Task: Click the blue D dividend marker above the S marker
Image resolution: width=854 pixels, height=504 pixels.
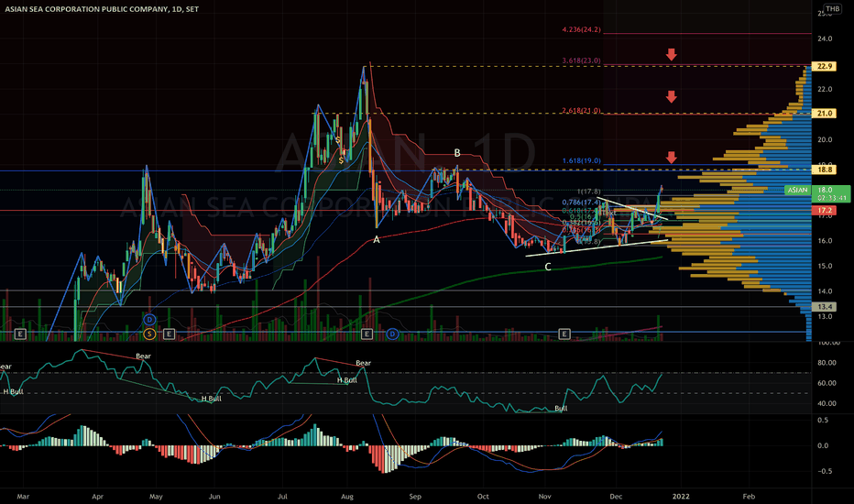Action: [149, 319]
